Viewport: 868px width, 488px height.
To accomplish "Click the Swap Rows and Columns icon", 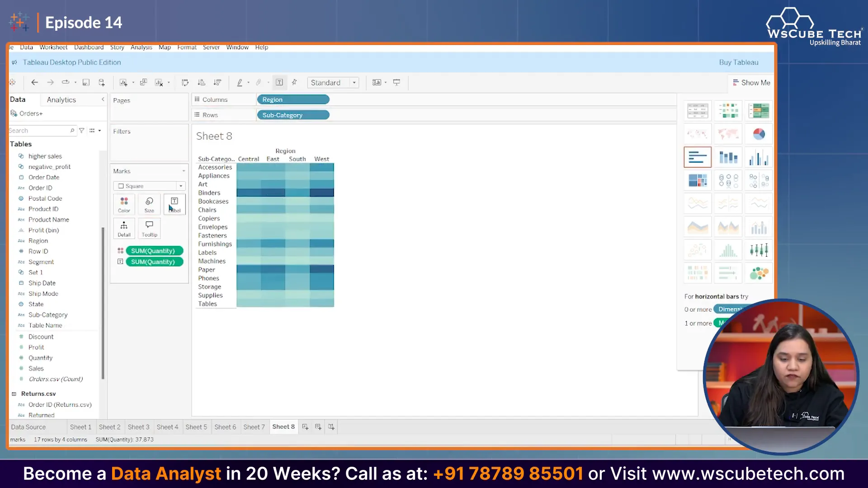I will [185, 83].
